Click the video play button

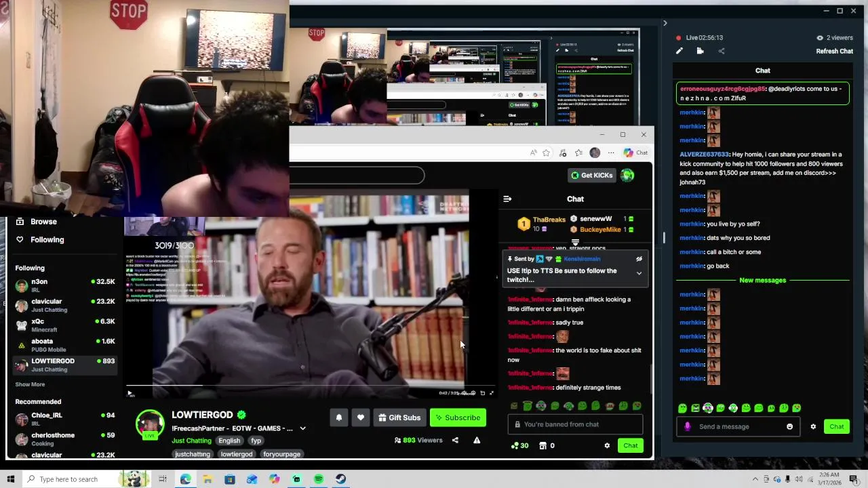click(x=130, y=393)
